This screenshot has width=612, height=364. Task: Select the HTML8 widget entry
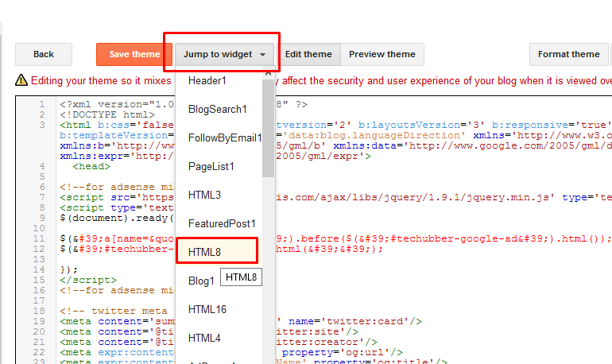click(217, 252)
